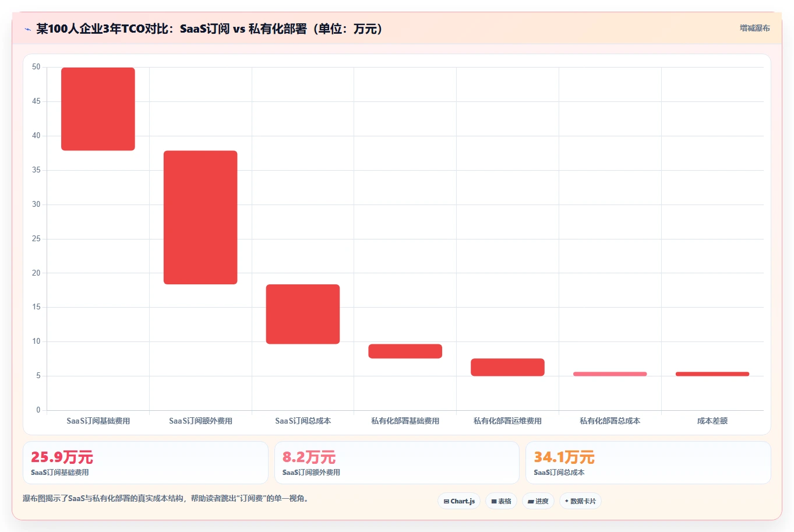Click the x-axis label 成本差额
The width and height of the screenshot is (794, 532).
[x=712, y=421]
